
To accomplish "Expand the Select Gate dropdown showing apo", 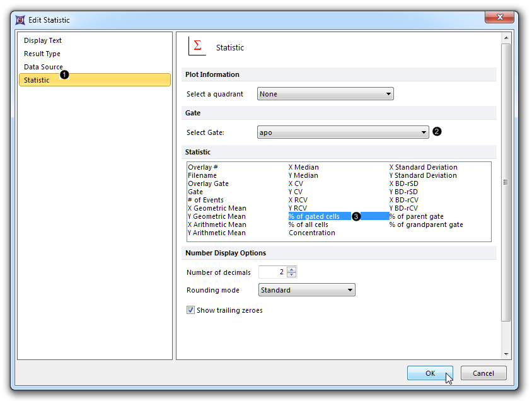I will [343, 132].
